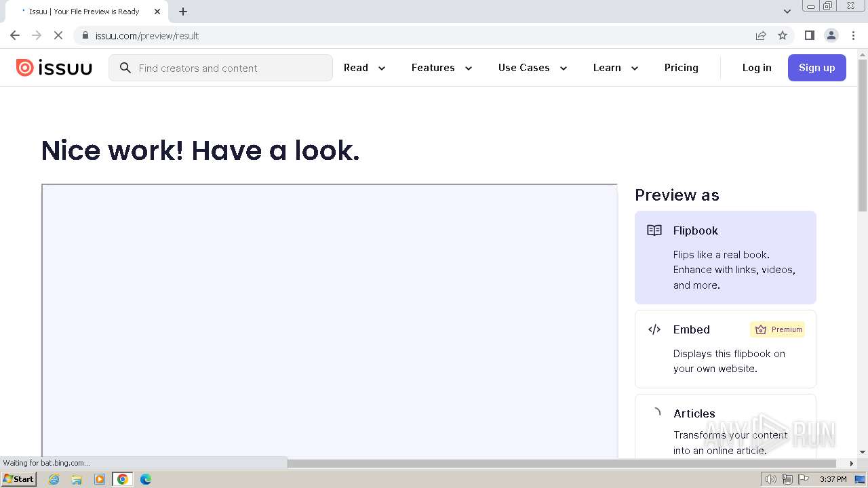Click the address bar URL
The height and width of the screenshot is (488, 868).
click(x=147, y=36)
